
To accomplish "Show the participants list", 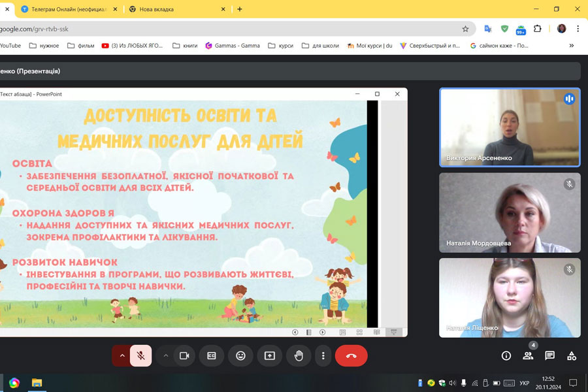I will 528,355.
